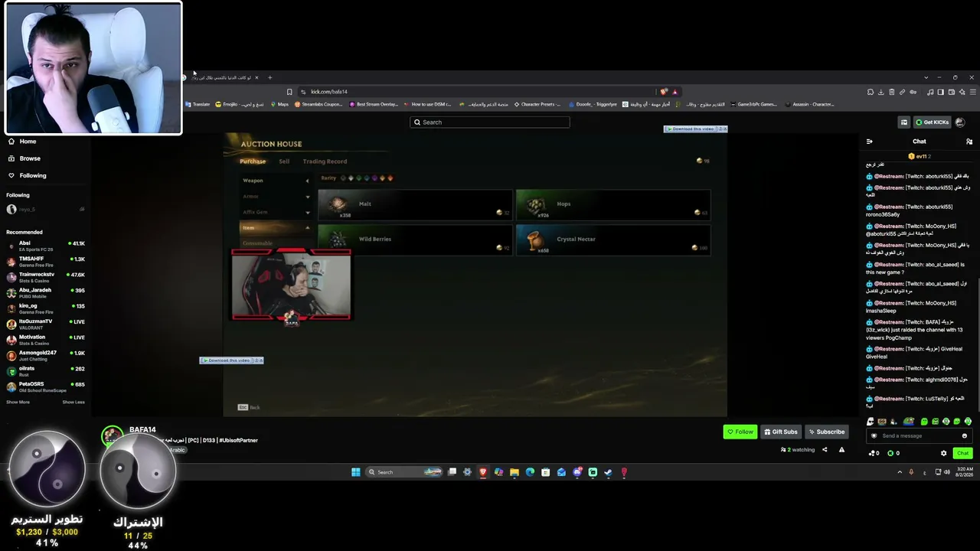
Task: Click Show Less under Recommended
Action: [x=73, y=402]
